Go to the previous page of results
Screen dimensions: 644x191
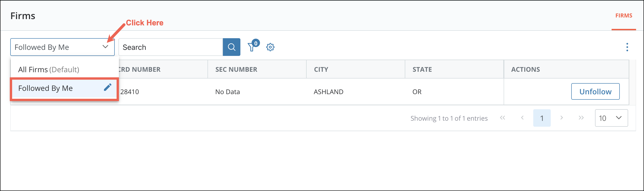click(x=522, y=118)
